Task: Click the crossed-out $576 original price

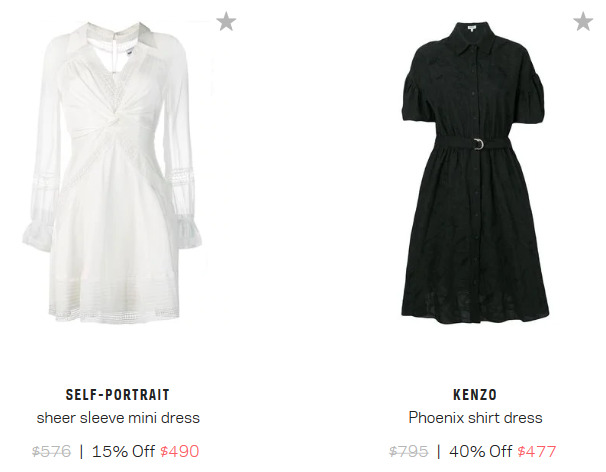Action: (51, 451)
